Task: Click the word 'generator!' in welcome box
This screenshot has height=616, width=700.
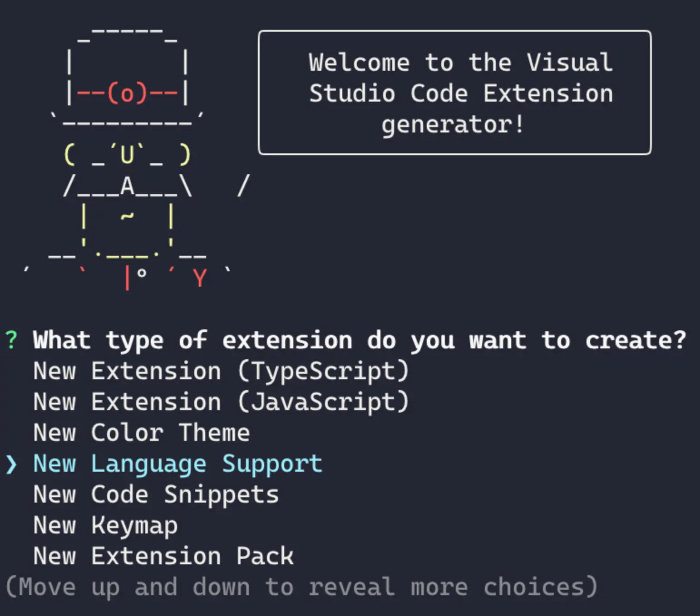Action: [453, 124]
